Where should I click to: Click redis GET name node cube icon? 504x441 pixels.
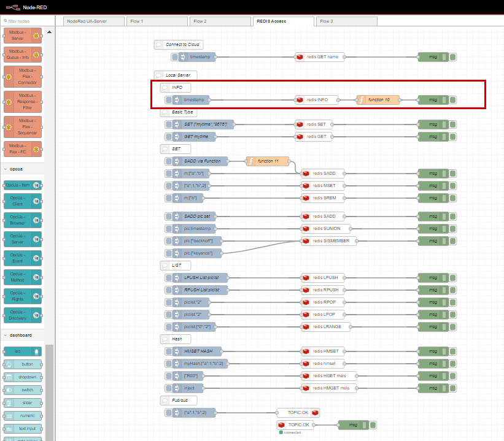(300, 57)
